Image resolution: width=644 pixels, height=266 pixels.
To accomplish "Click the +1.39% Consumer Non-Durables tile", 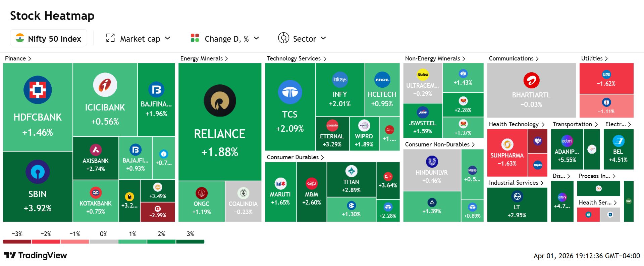I will (432, 207).
